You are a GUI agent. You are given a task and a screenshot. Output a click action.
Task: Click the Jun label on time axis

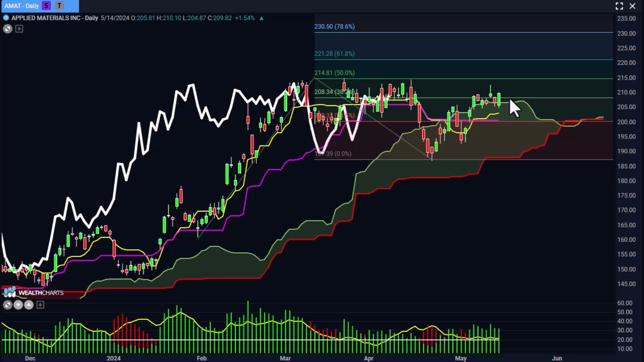557,358
